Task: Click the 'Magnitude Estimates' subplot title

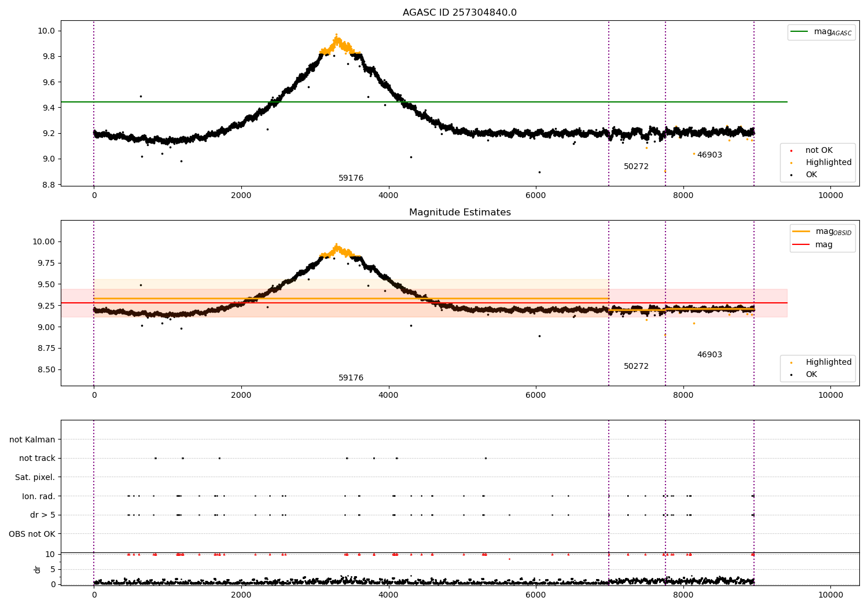Action: (459, 213)
